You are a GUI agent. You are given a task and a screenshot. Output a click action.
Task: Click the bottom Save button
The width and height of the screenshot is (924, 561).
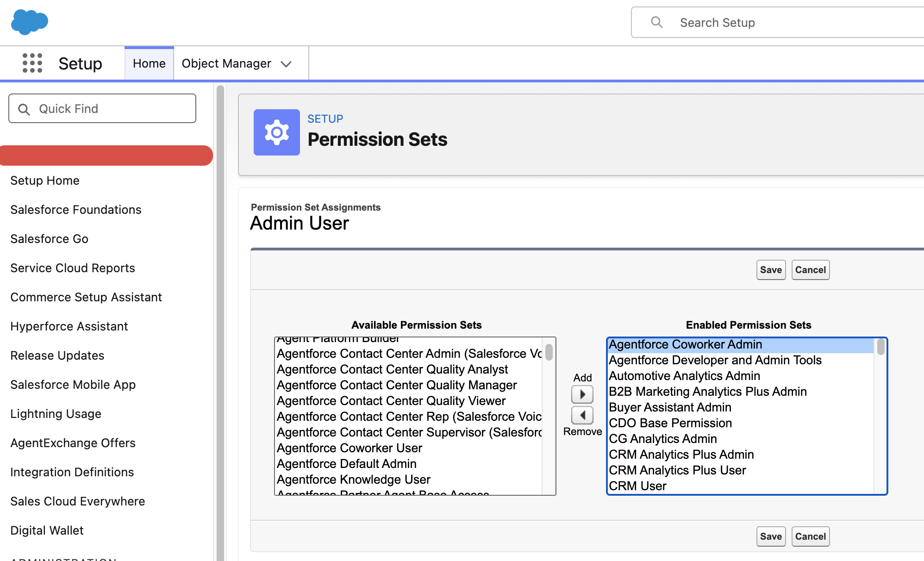tap(771, 536)
